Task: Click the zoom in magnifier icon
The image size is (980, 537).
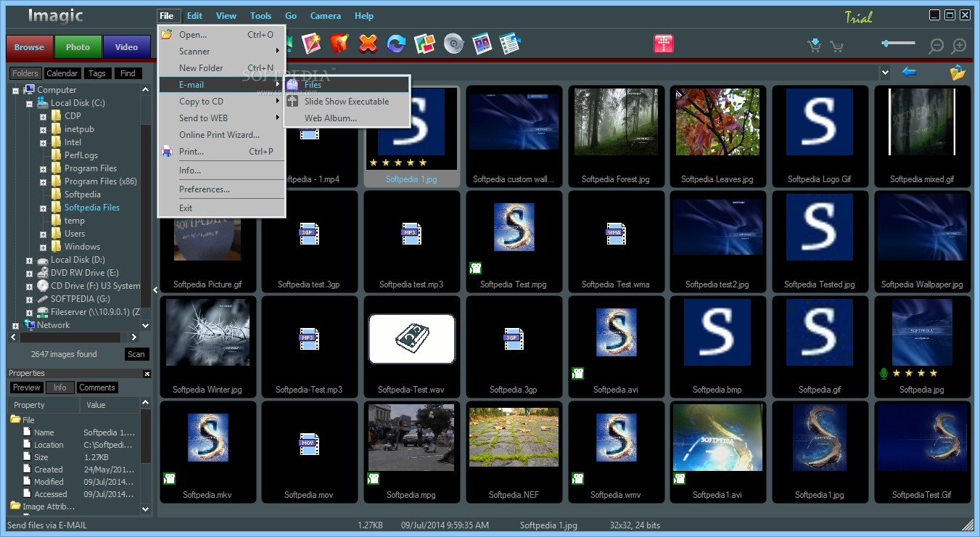Action: [x=959, y=46]
